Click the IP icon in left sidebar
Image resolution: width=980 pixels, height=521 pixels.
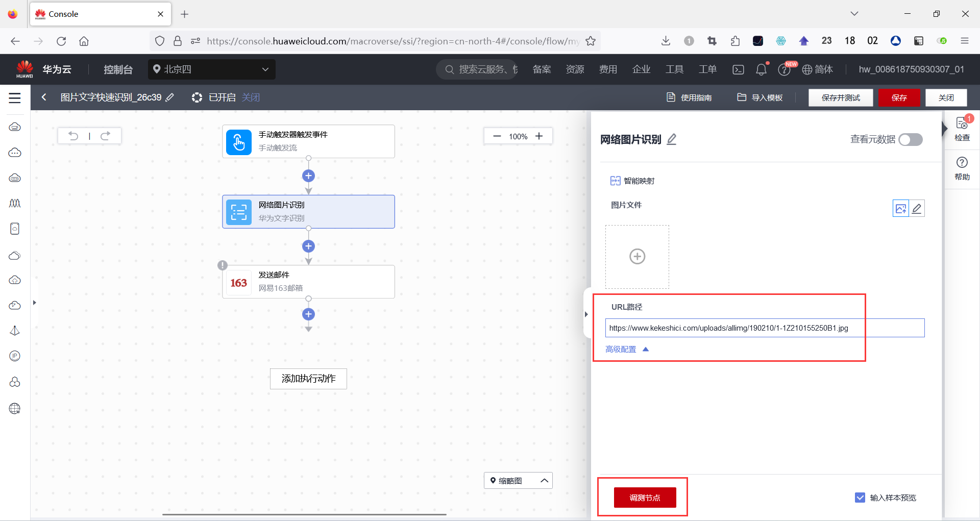click(15, 356)
